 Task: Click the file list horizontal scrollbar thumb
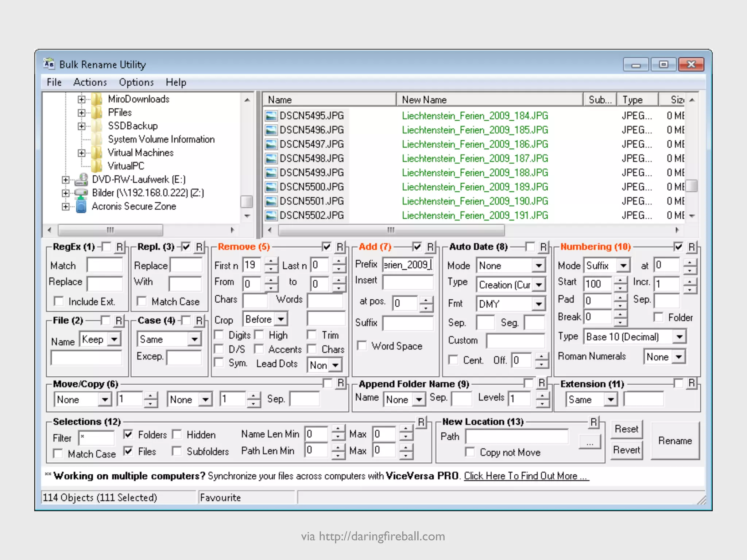391,230
